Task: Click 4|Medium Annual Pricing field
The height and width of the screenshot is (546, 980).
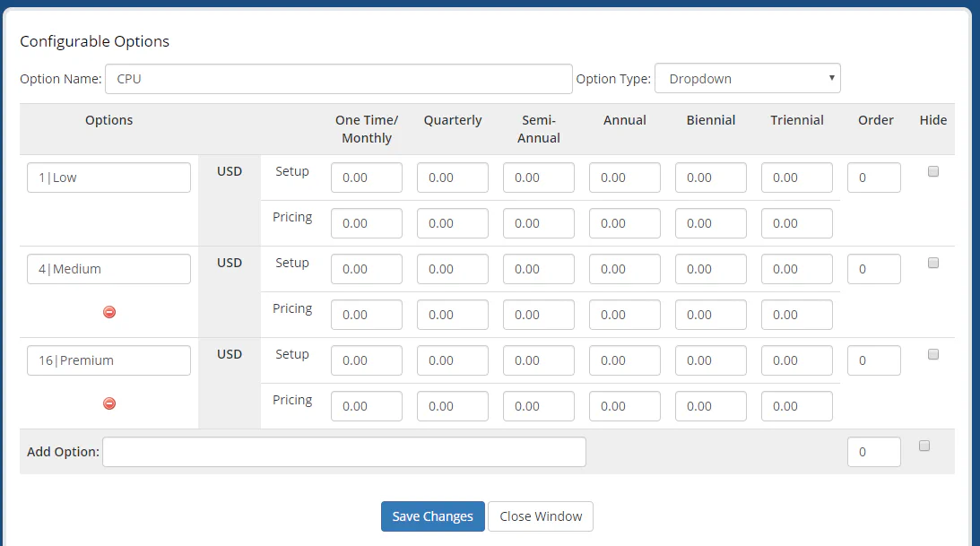Action: (x=624, y=315)
